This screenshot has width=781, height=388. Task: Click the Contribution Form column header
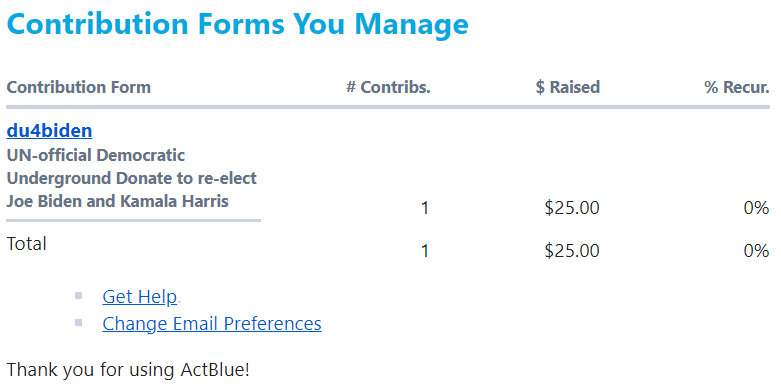pos(79,88)
